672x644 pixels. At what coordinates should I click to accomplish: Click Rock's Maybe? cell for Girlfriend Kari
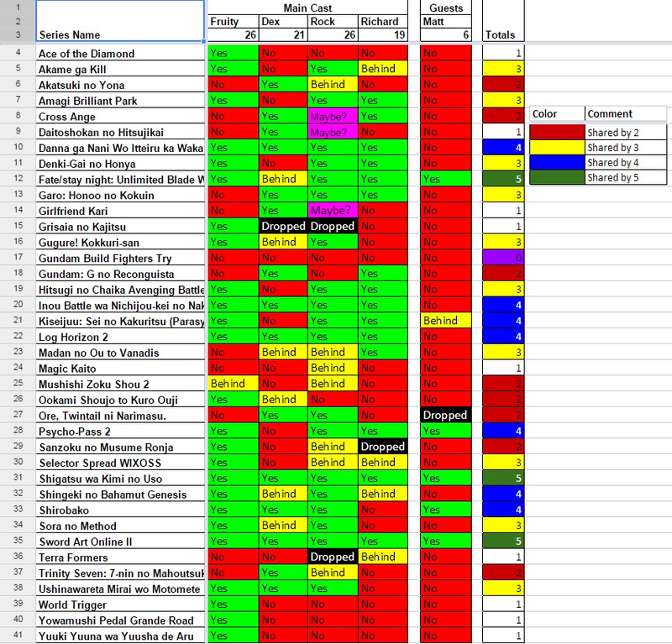point(333,211)
